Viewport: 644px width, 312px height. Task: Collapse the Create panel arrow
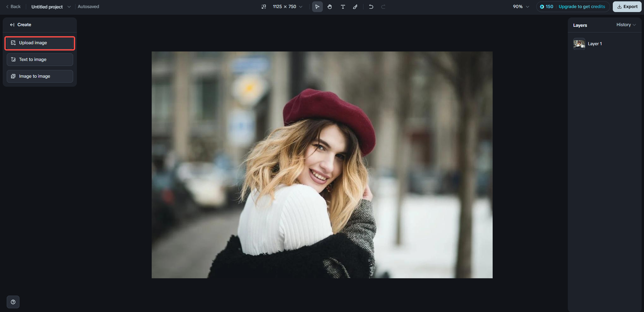tap(12, 25)
